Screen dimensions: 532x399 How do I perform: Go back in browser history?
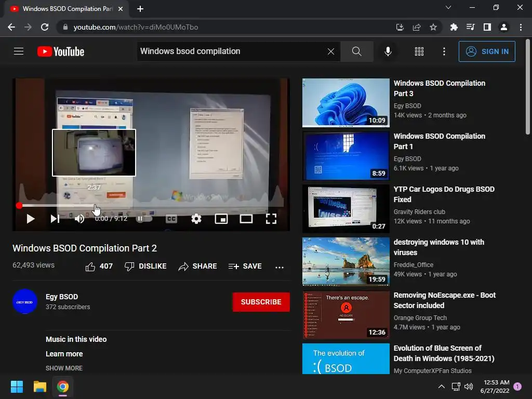click(x=11, y=27)
